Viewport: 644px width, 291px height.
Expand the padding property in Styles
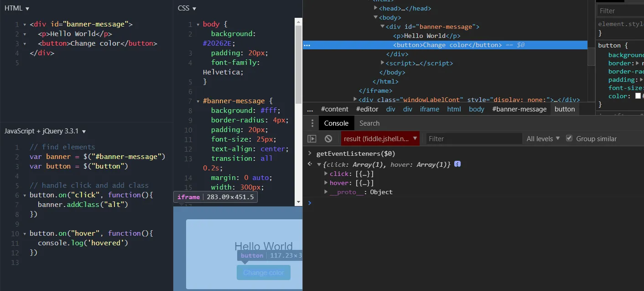click(x=641, y=79)
